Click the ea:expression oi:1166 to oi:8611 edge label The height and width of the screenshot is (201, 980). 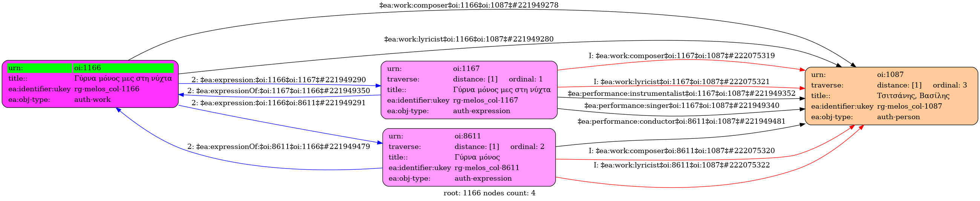tap(279, 103)
